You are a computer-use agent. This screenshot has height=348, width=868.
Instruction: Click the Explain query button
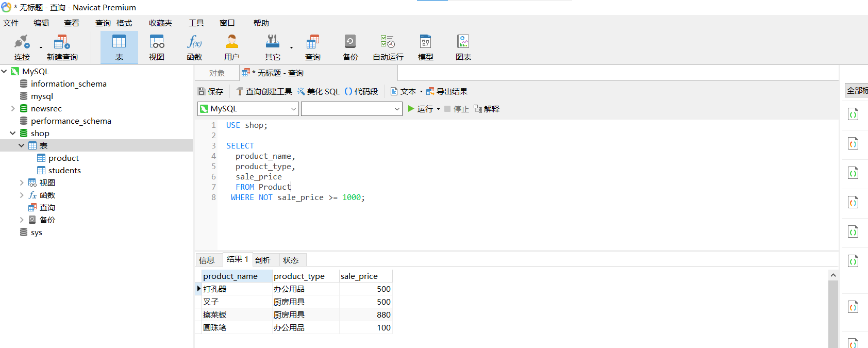[x=487, y=109]
